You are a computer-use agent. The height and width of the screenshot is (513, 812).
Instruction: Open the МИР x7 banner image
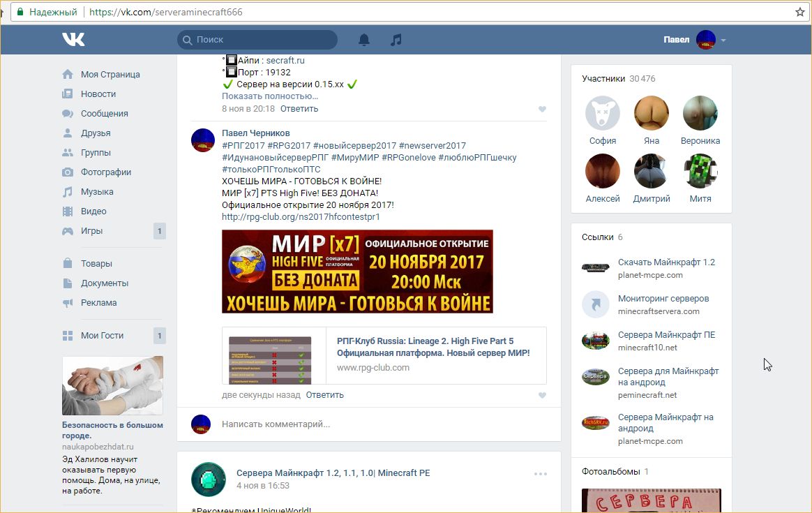[x=357, y=272]
